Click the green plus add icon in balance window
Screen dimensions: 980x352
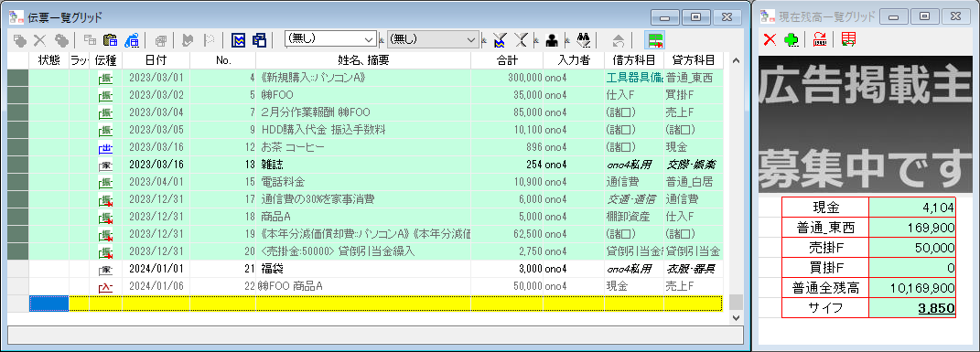(792, 39)
